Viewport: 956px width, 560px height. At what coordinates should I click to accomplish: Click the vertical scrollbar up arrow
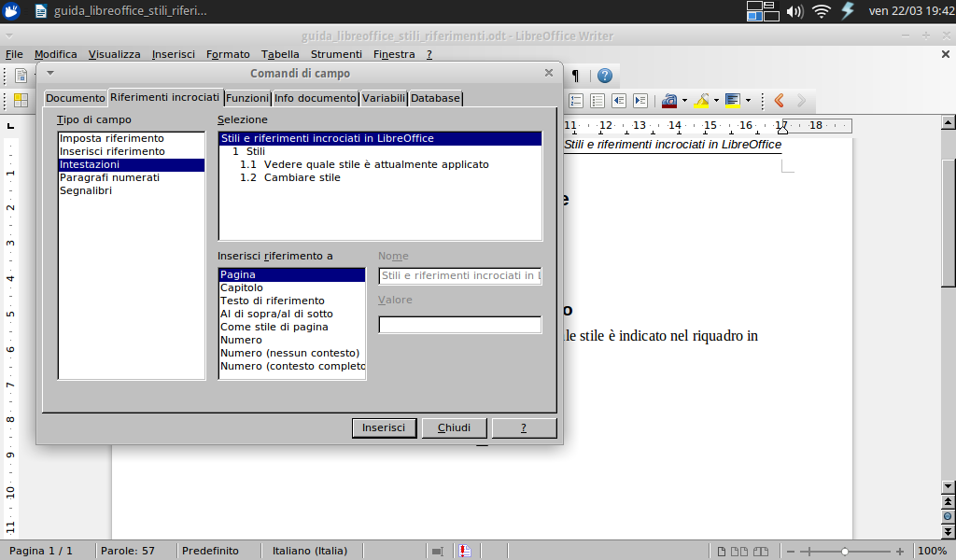(x=948, y=122)
